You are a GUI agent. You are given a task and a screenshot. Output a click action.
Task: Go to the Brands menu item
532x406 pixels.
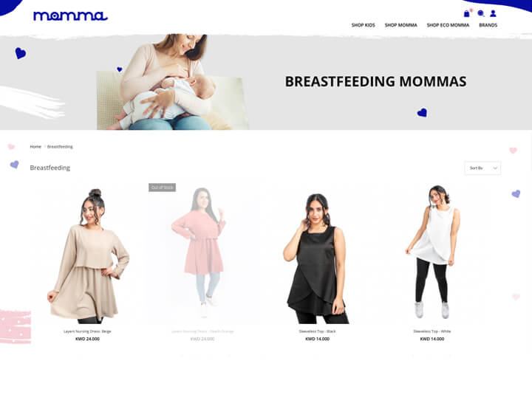[x=488, y=25]
